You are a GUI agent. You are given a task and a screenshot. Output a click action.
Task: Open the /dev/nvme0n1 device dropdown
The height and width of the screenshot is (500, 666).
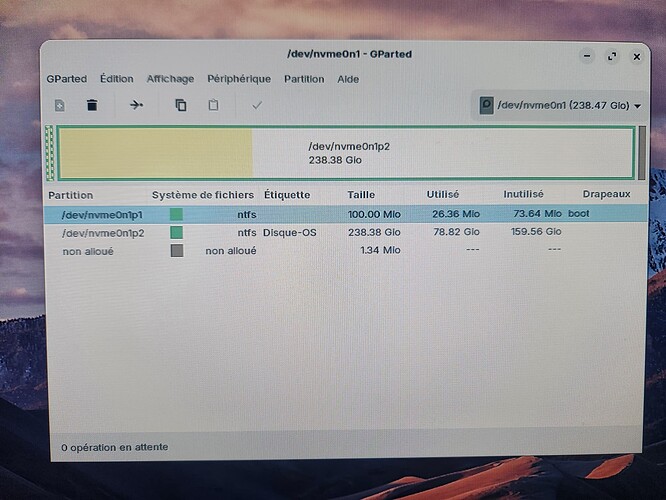coord(560,105)
